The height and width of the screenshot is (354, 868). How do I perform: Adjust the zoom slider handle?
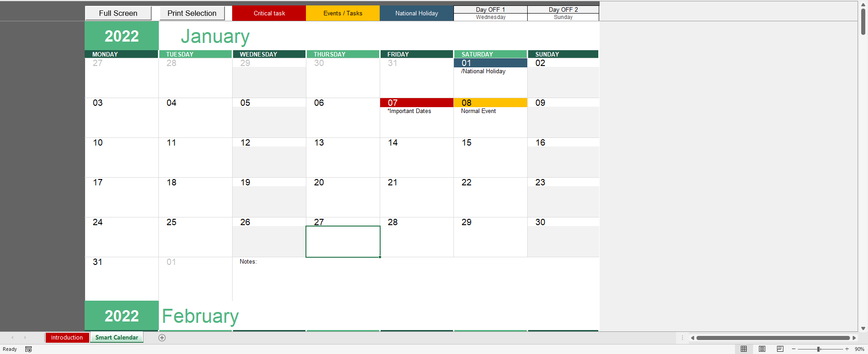(x=819, y=349)
